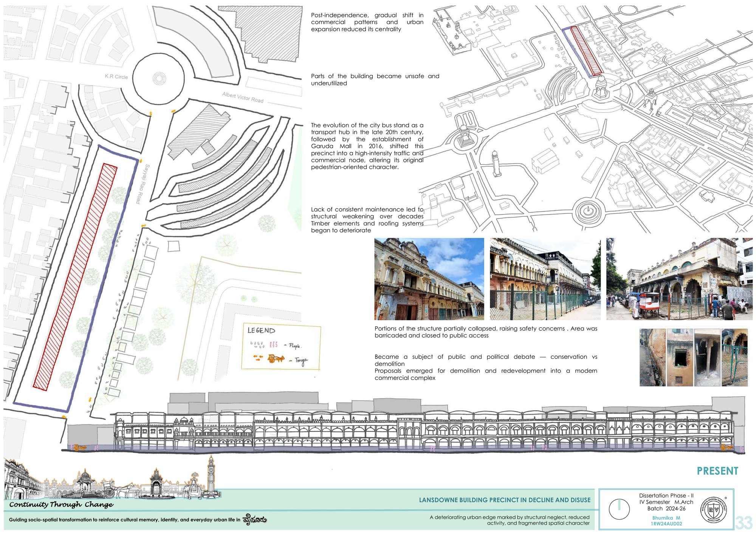Click the orange Tonga cart legend icon
The image size is (756, 534).
[x=276, y=358]
